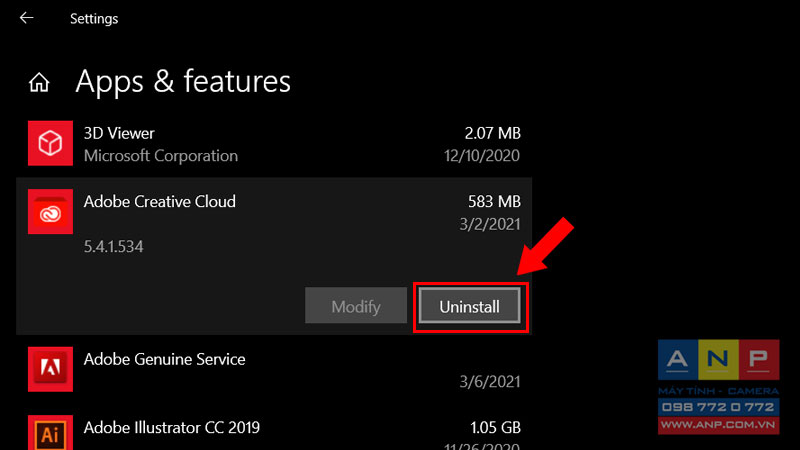This screenshot has width=800, height=450.
Task: Click the 3D Viewer cube icon
Action: tap(51, 143)
